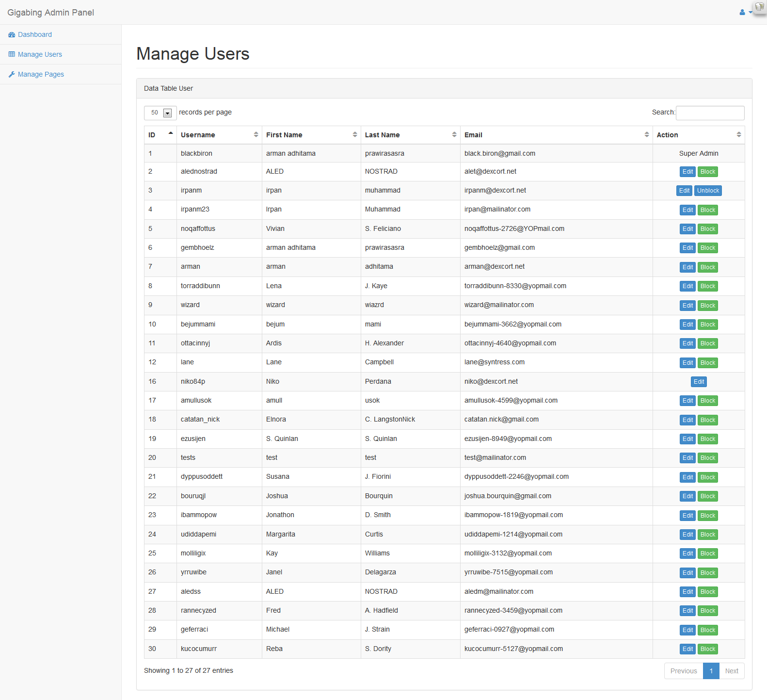This screenshot has width=767, height=700.
Task: Click the Manage Users table icon
Action: click(12, 55)
